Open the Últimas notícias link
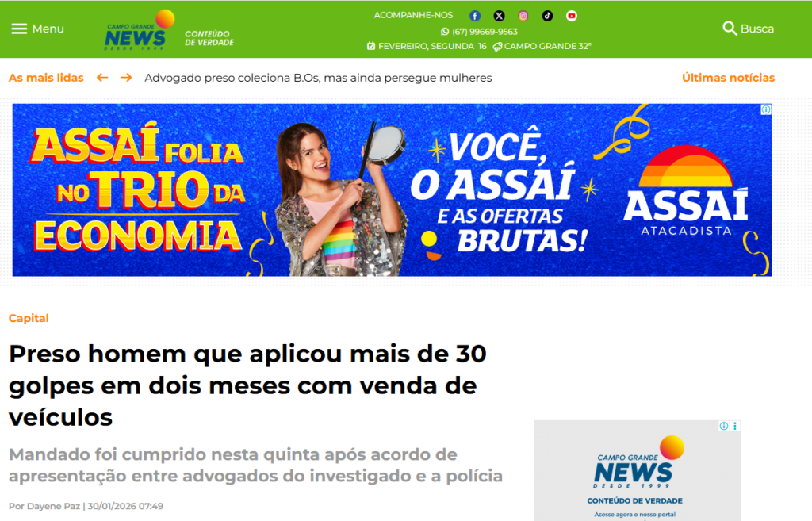 (728, 78)
